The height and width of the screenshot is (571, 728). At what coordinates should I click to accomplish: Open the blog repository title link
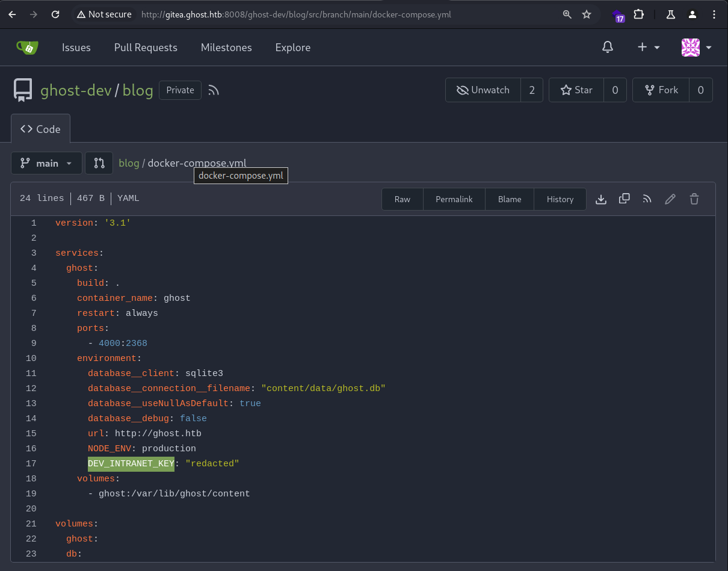pyautogui.click(x=138, y=90)
